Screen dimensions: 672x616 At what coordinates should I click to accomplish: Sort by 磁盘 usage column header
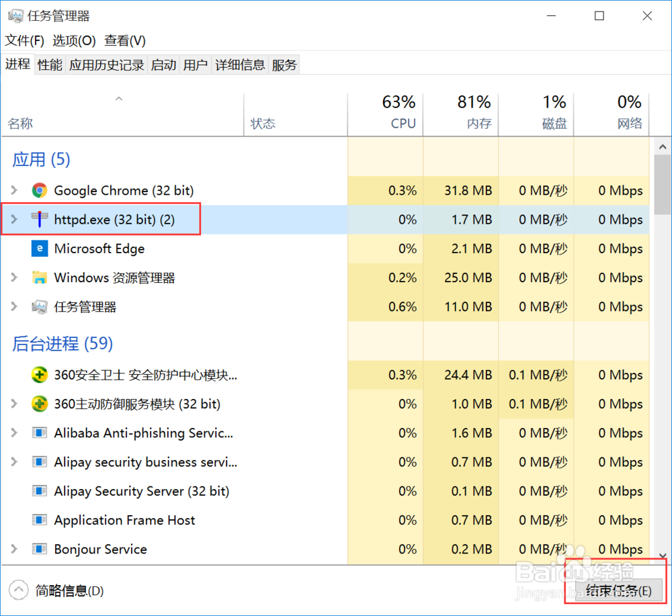pyautogui.click(x=536, y=115)
